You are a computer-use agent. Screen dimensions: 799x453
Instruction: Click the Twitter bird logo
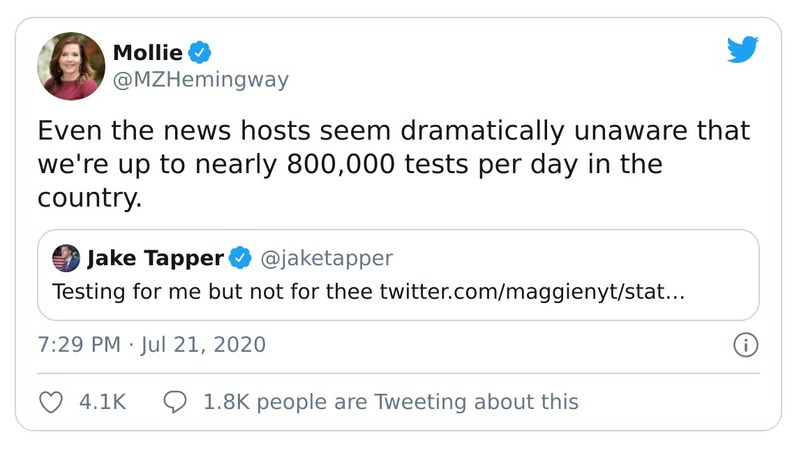click(x=742, y=51)
